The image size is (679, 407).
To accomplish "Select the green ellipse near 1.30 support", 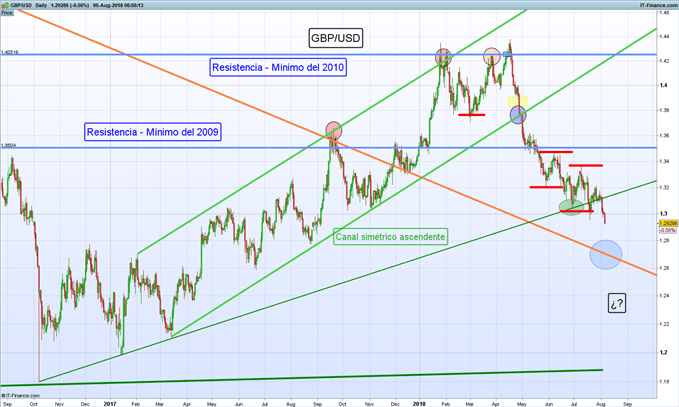I will (572, 207).
